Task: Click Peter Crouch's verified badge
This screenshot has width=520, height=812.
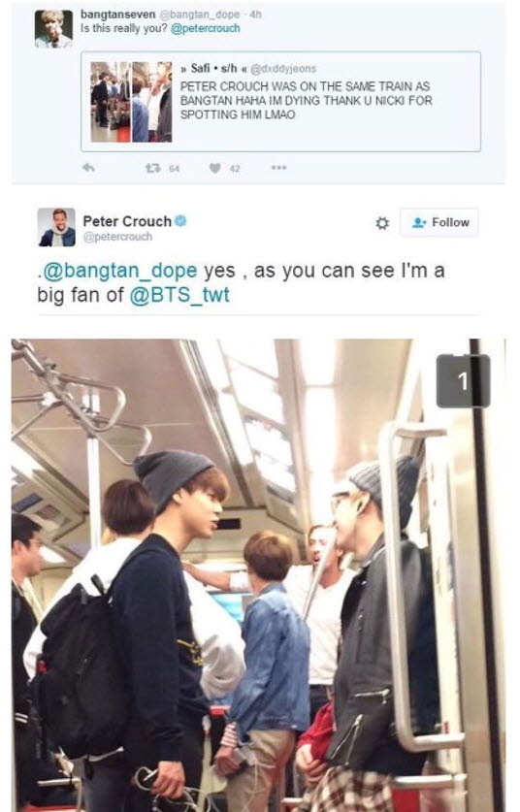Action: tap(180, 221)
